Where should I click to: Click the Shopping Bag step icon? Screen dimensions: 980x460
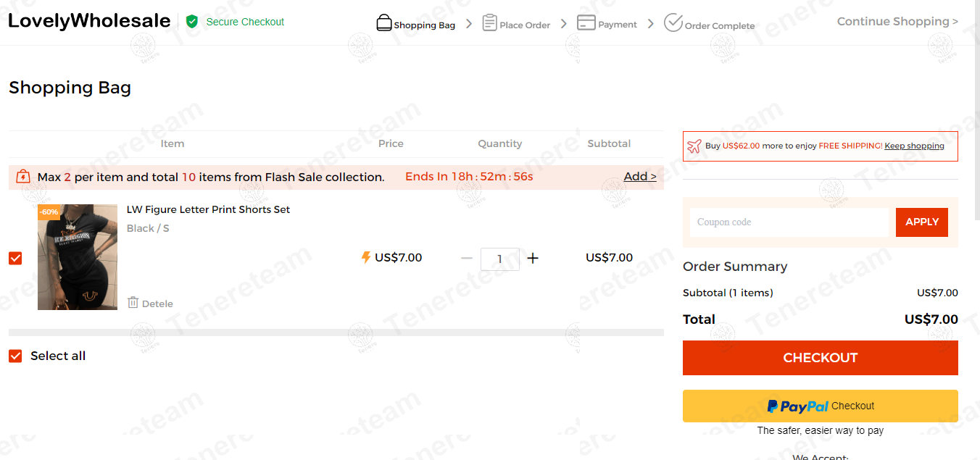click(384, 23)
